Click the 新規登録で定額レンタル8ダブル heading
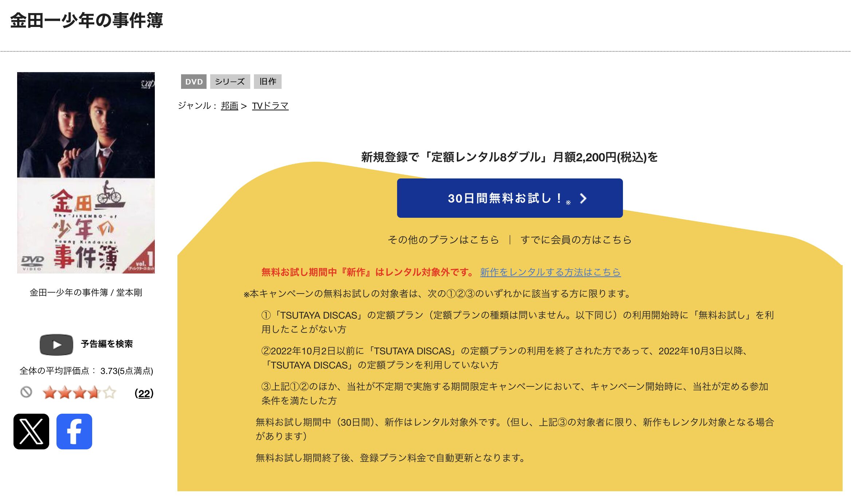 510,157
